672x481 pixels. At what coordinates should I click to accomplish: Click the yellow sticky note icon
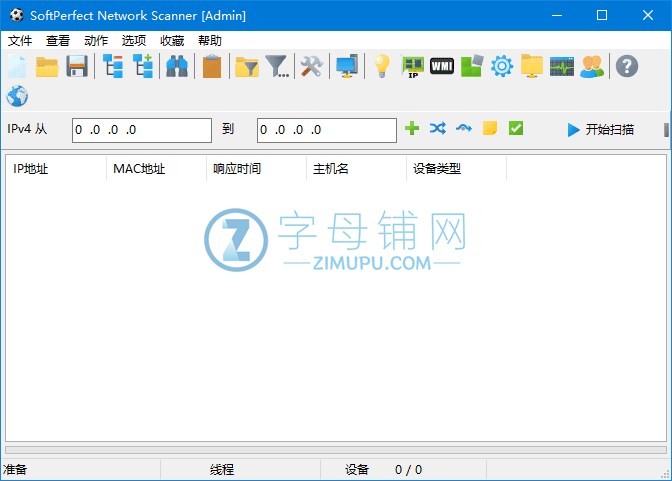pos(490,128)
